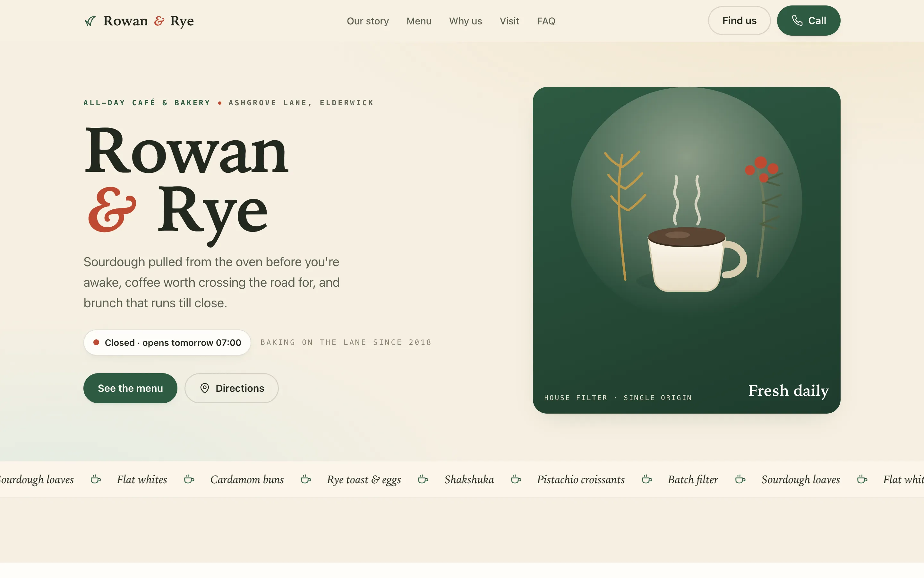
Task: Click the Directions button
Action: tap(231, 389)
